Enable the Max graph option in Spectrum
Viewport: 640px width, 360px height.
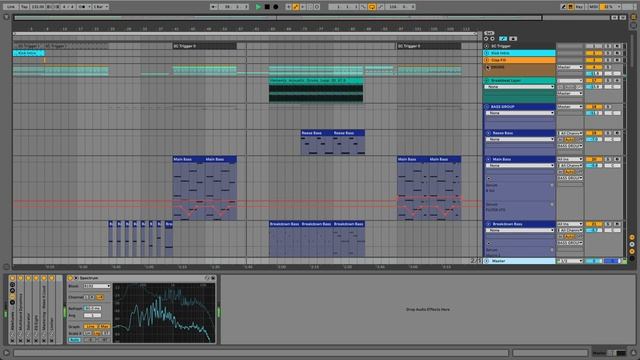click(104, 327)
